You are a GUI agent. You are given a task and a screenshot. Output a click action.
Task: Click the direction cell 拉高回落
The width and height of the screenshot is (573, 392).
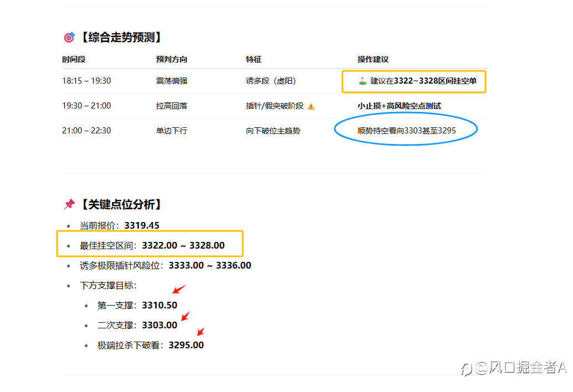(171, 106)
